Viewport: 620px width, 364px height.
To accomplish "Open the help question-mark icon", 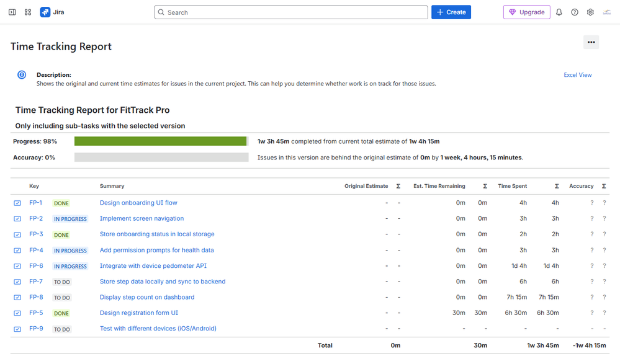I will (575, 12).
